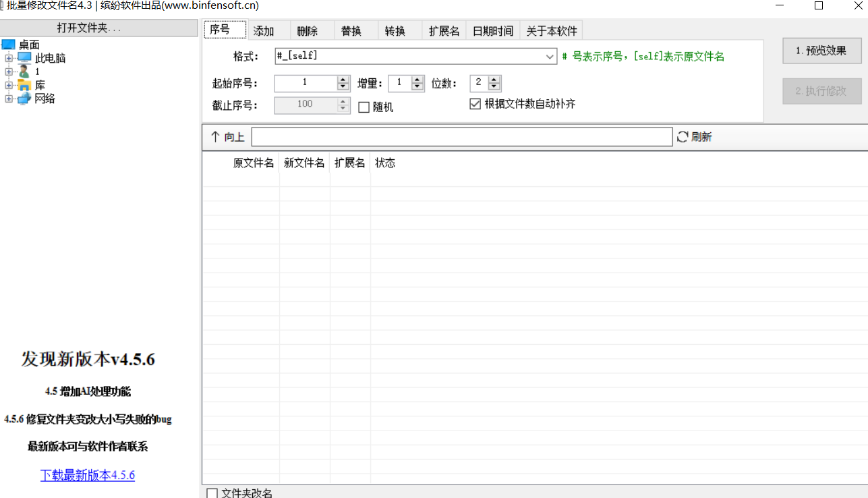Click inside the folder path input field

point(461,136)
